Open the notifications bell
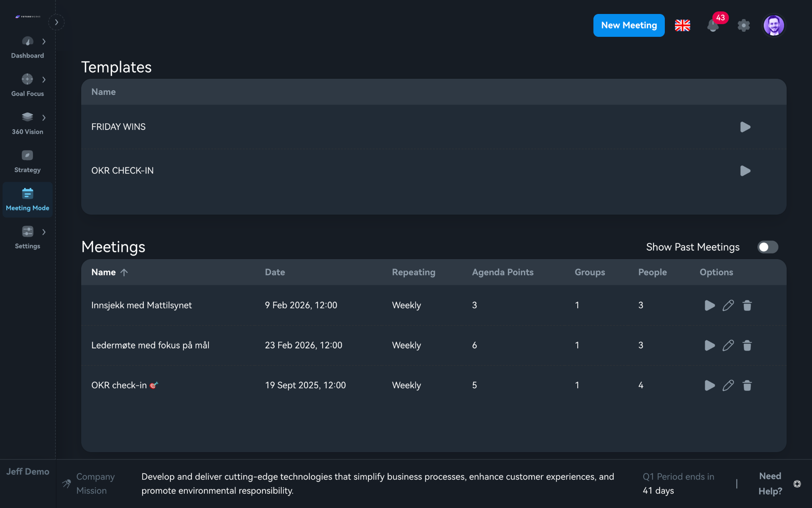Viewport: 812px width, 508px height. pyautogui.click(x=713, y=26)
